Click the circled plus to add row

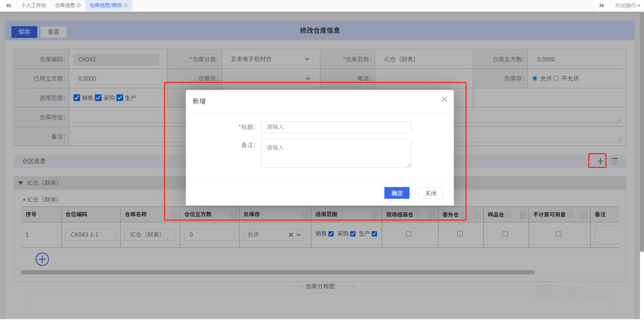42,259
